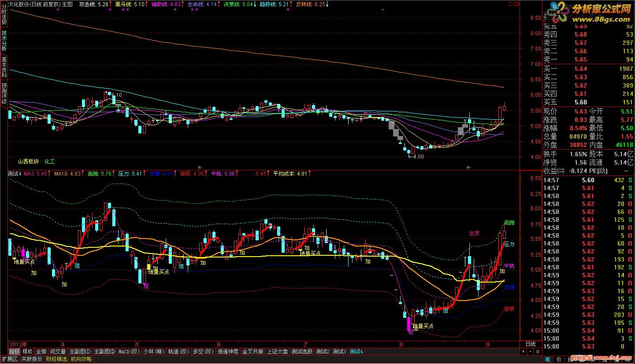Click the 攻击线: 5.26 indicator label

pos(94,4)
